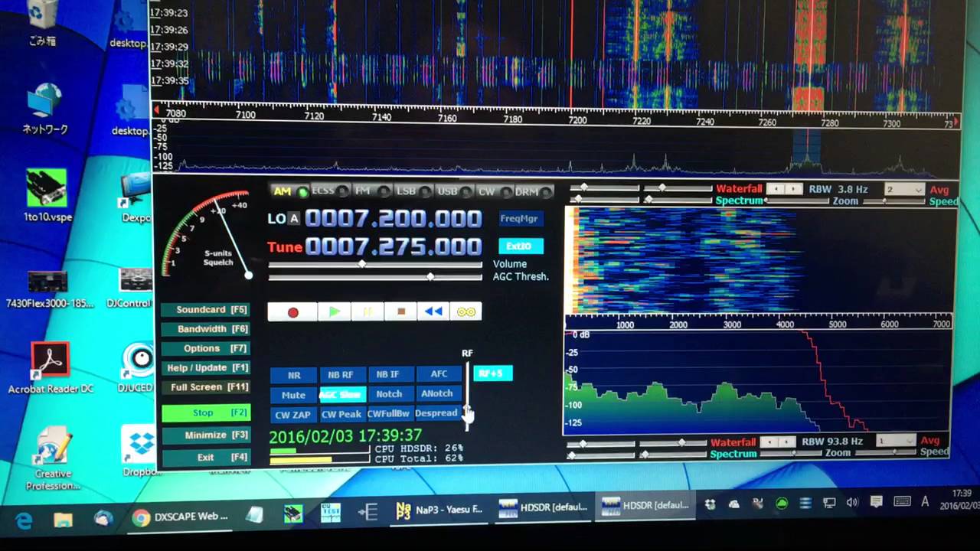Viewport: 980px width, 551px height.
Task: Click the LO frequency display 0007.200.000
Action: [x=394, y=219]
